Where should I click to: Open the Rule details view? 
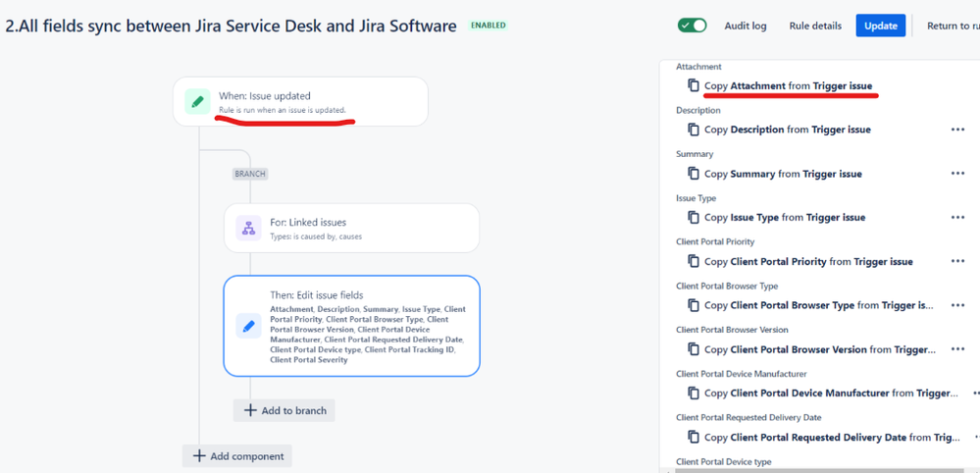point(815,26)
